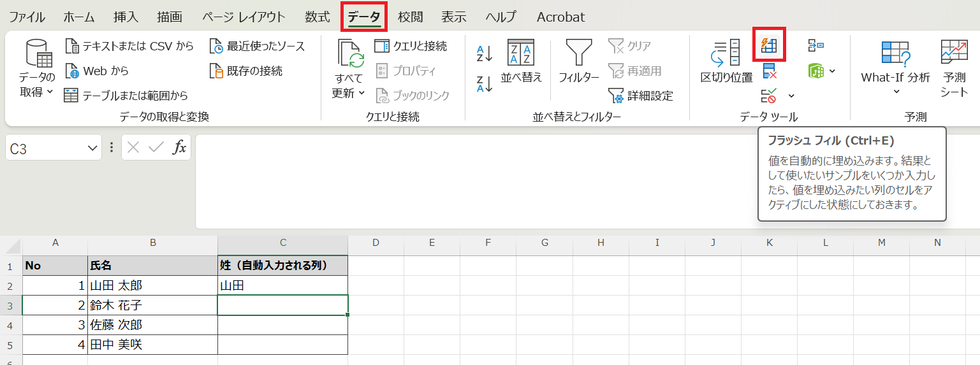Viewport: 980px width, 365px height.
Task: Select column D header
Action: [x=376, y=243]
